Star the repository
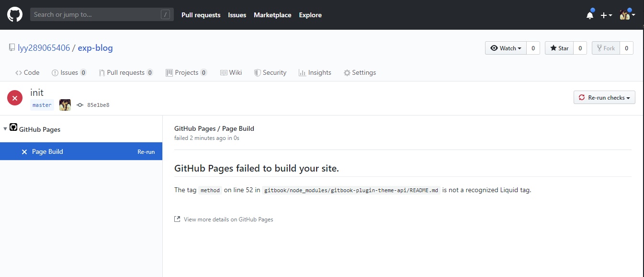The height and width of the screenshot is (277, 644). coord(559,48)
